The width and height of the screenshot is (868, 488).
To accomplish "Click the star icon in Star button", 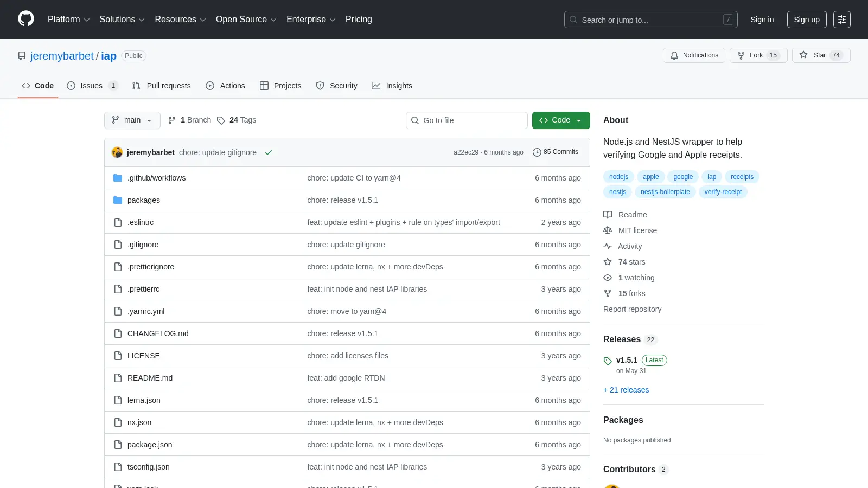I will point(803,55).
